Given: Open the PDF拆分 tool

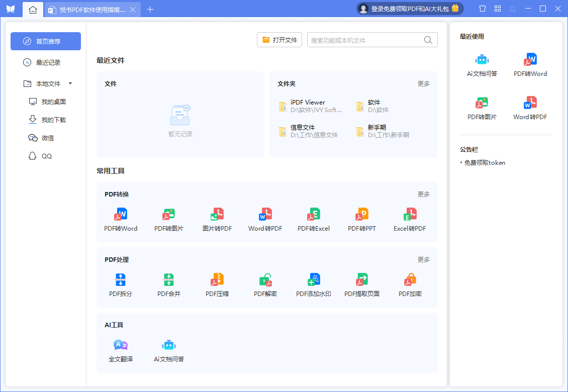Looking at the screenshot, I should click(x=121, y=285).
